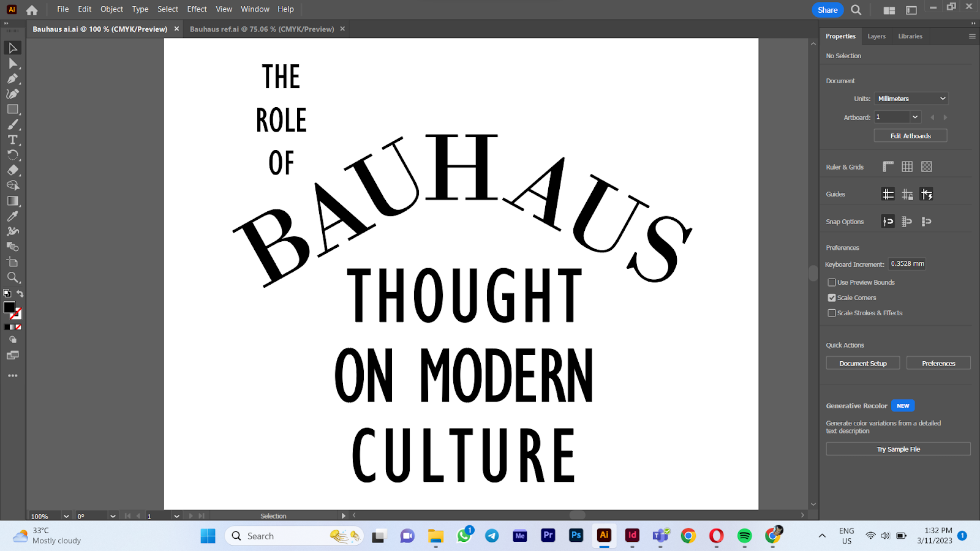
Task: Select the Artboard tool
Action: [13, 262]
